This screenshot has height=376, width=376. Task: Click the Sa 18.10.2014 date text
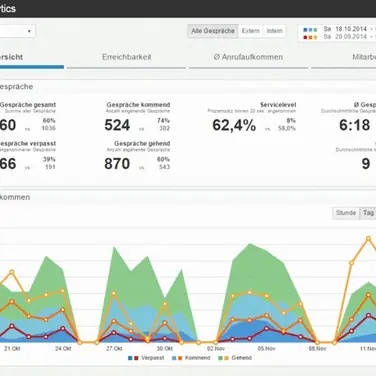(x=345, y=29)
